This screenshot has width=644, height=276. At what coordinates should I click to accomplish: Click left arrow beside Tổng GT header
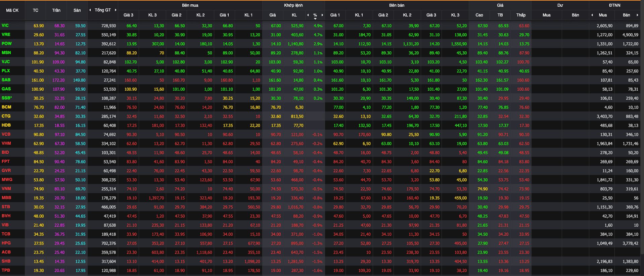[90, 10]
